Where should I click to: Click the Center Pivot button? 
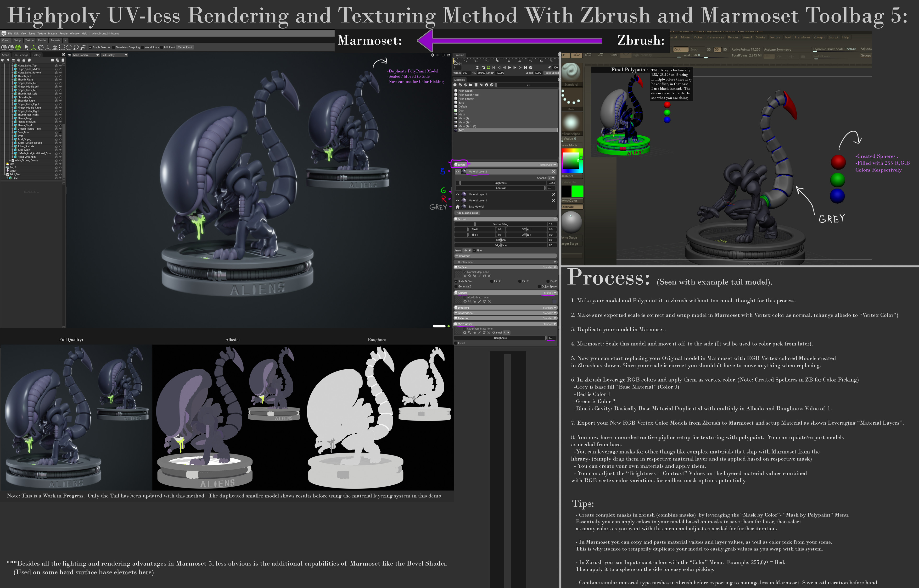[x=185, y=47]
